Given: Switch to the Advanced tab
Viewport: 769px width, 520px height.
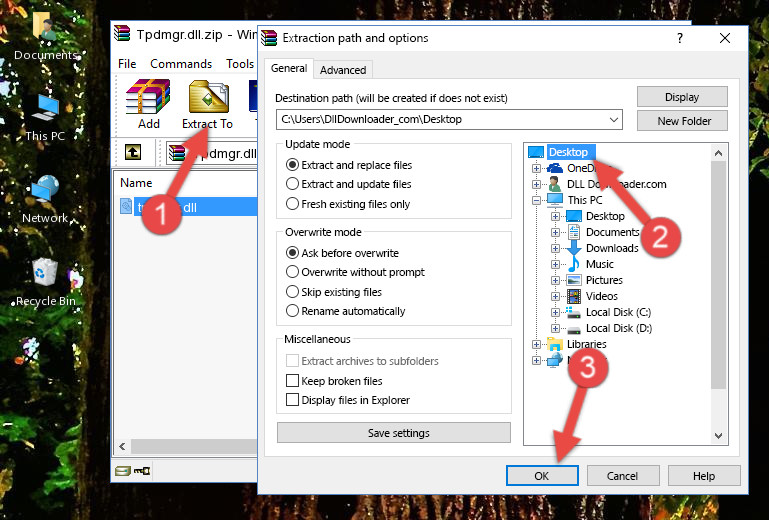Looking at the screenshot, I should pos(343,70).
